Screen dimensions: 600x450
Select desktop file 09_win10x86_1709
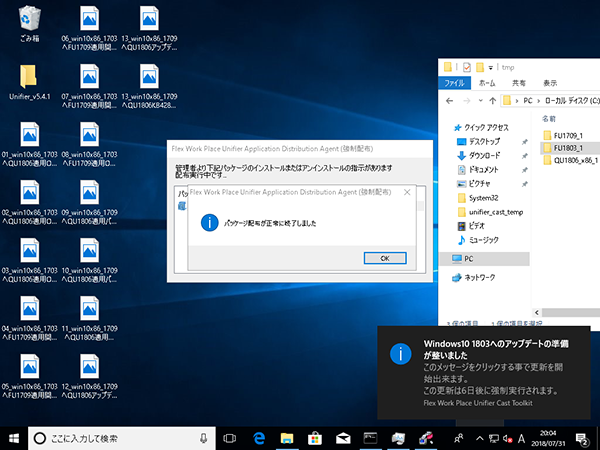coord(89,203)
